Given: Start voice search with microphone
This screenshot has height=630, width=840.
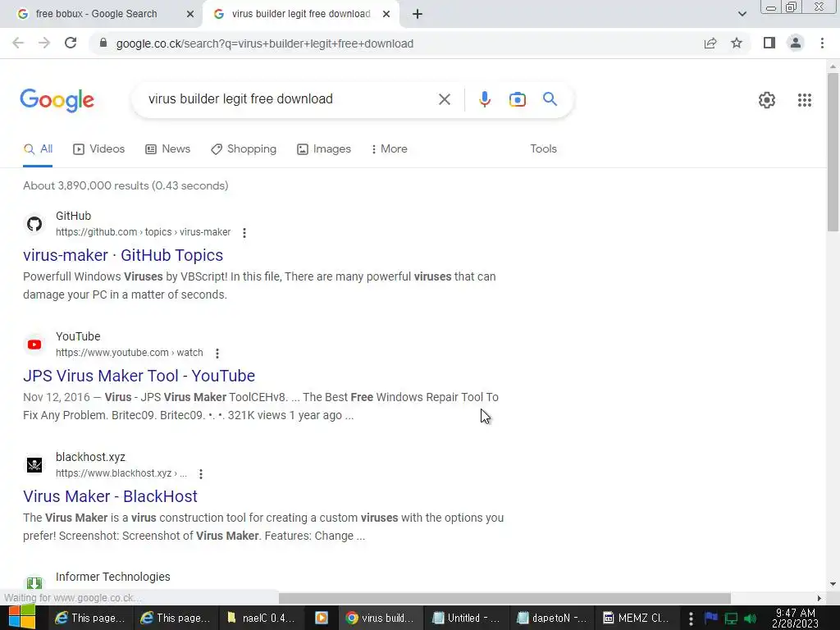Looking at the screenshot, I should [x=484, y=99].
